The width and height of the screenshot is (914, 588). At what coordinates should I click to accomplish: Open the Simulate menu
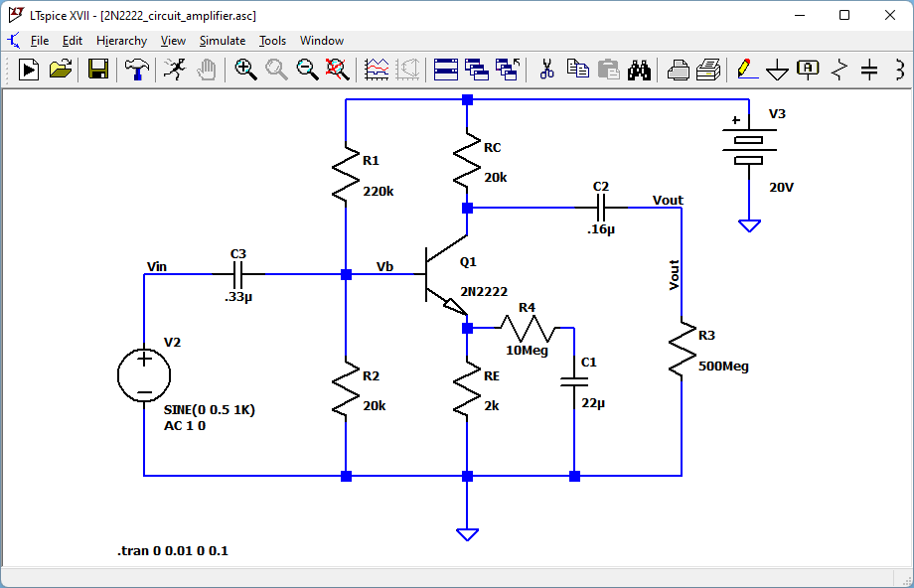point(223,41)
